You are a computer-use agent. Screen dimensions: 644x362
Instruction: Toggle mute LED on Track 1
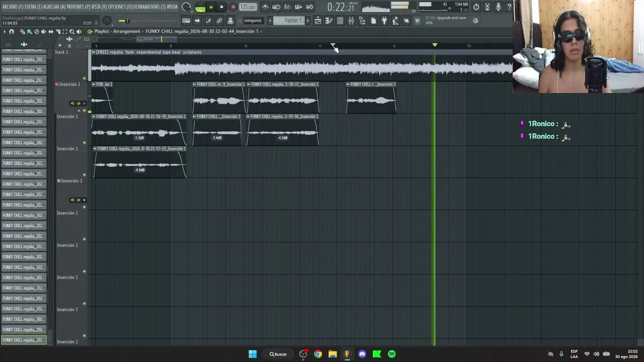click(84, 78)
